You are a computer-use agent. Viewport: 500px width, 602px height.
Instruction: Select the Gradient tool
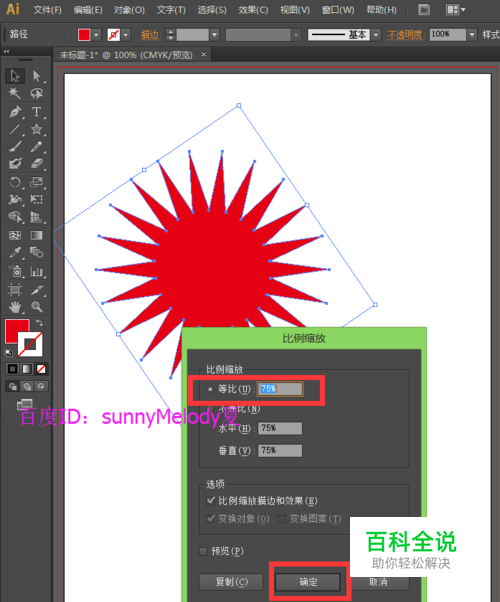tap(36, 235)
